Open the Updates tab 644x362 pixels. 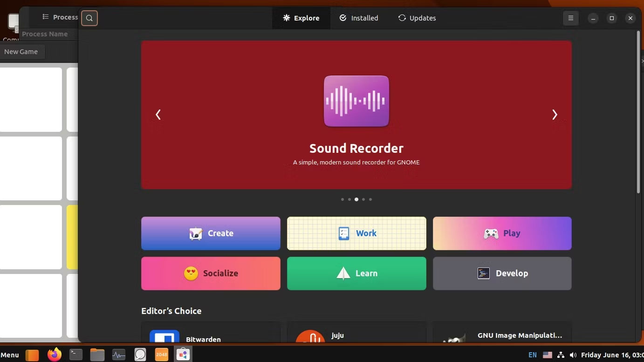pyautogui.click(x=417, y=18)
